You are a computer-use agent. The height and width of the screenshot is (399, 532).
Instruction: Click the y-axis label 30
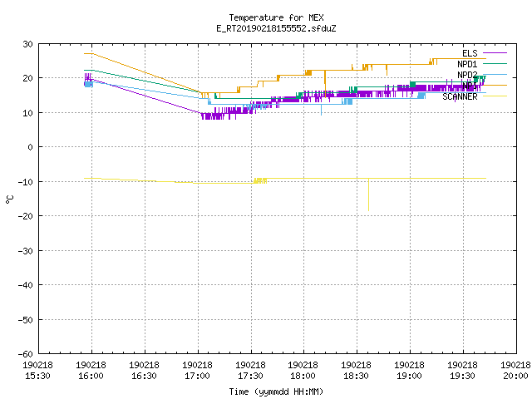point(27,44)
